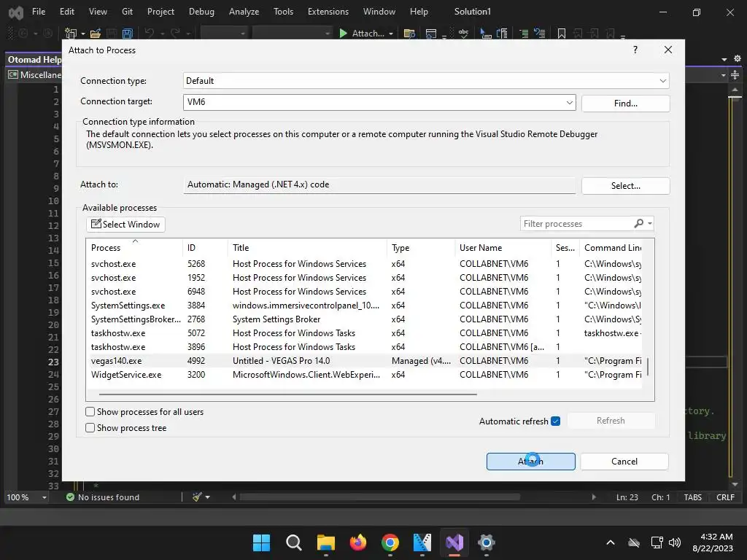Viewport: 747px width, 560px height.
Task: Sort by the User Name column header
Action: (503, 248)
